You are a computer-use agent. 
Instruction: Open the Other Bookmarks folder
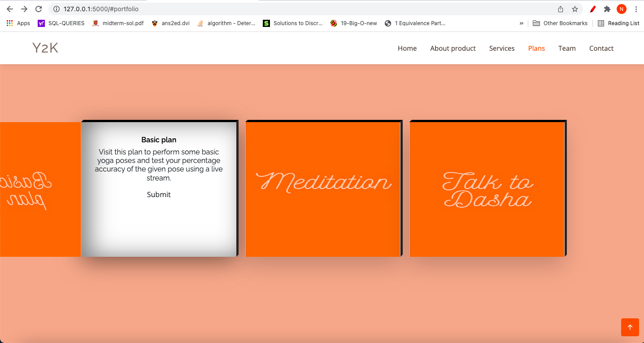560,23
